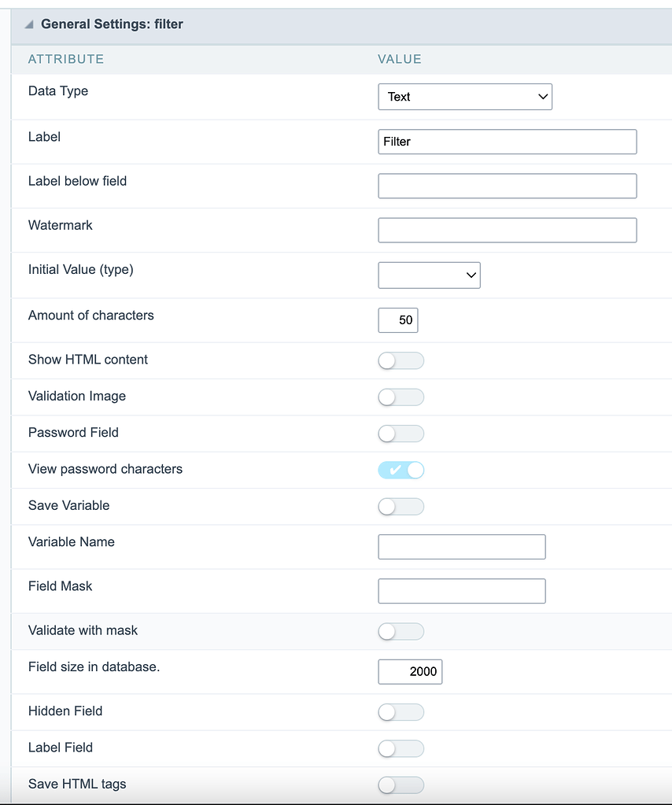The width and height of the screenshot is (672, 805).
Task: Click the Variable Name input field
Action: 462,547
